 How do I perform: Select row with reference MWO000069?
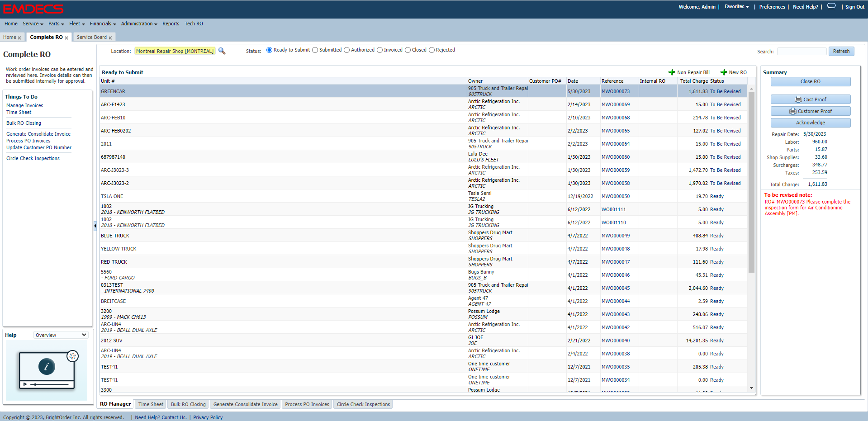pyautogui.click(x=423, y=104)
